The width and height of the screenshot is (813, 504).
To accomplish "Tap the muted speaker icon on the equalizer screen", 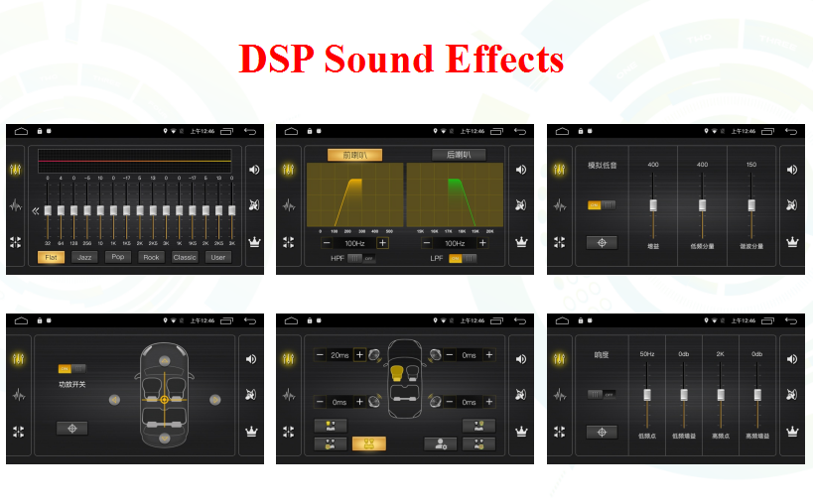I will click(x=254, y=205).
